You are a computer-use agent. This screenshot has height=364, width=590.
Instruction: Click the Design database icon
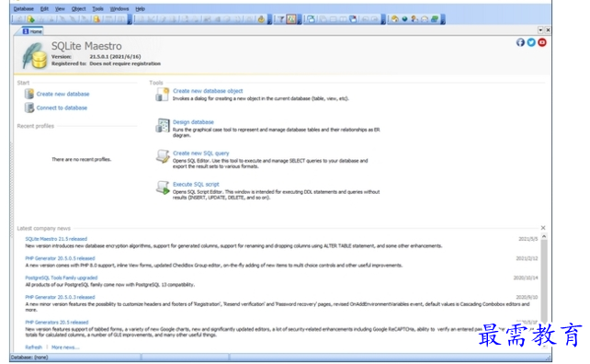[163, 125]
